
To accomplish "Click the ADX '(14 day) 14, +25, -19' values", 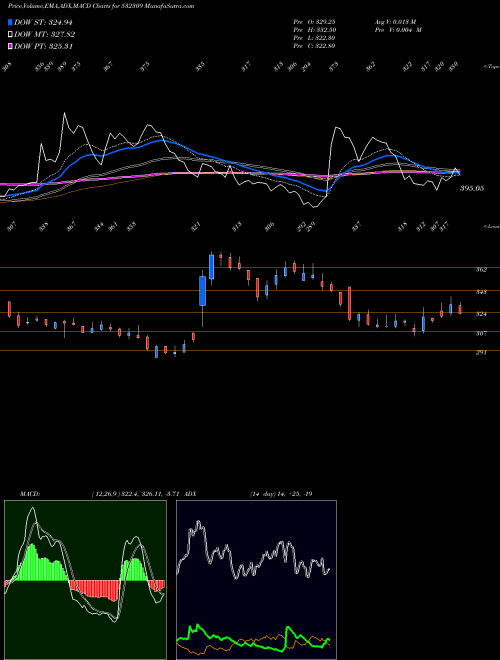I will tap(281, 494).
